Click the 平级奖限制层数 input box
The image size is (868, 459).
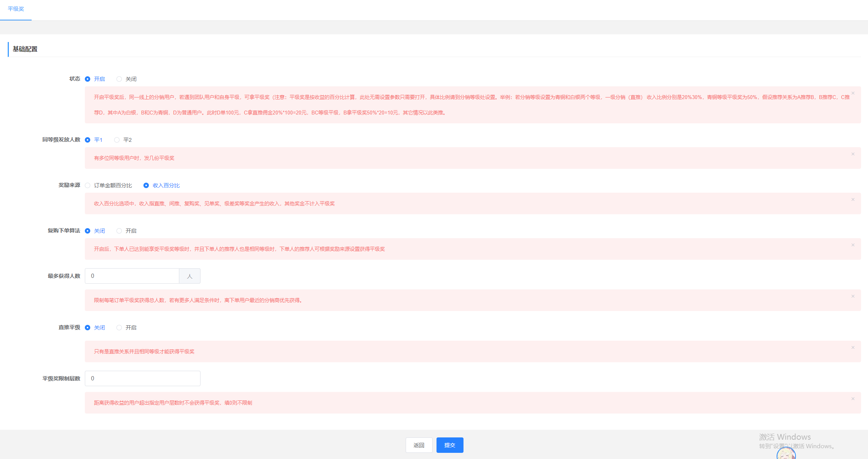point(142,378)
